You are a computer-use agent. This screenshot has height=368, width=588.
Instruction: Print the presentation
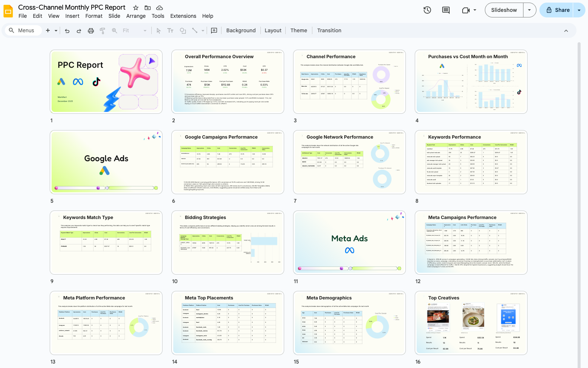coord(91,31)
